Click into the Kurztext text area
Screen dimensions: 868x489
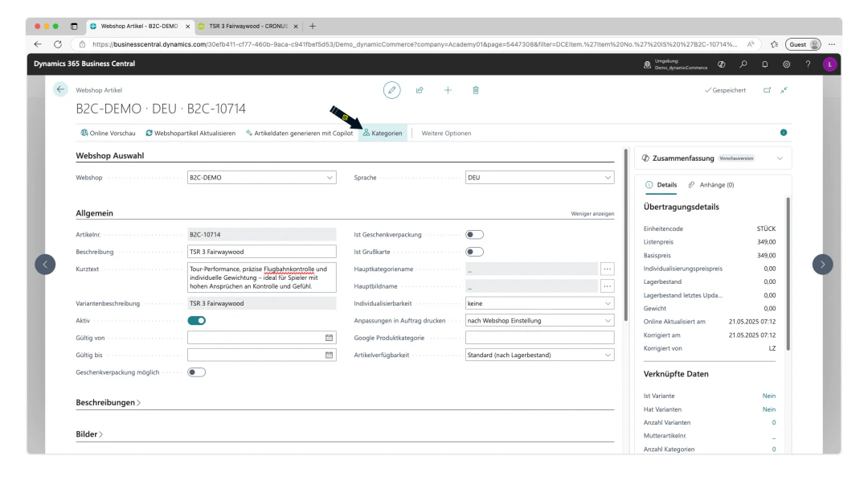pyautogui.click(x=262, y=277)
